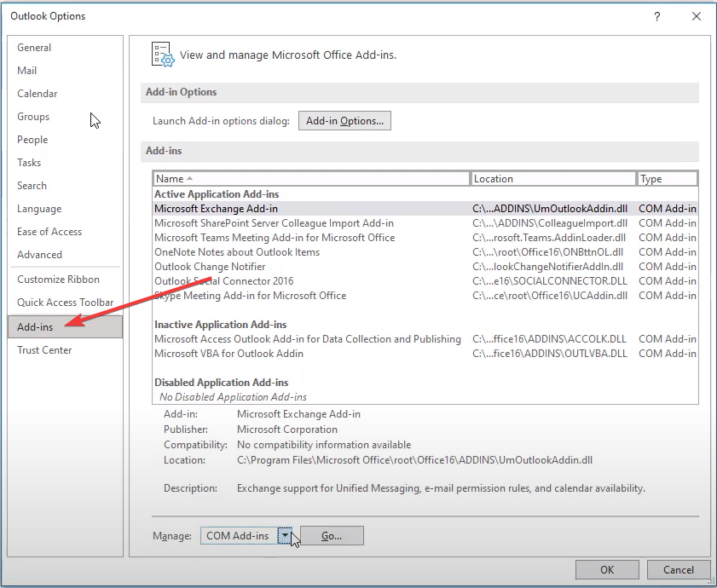
Task: Sort add-ins by Location column header
Action: pyautogui.click(x=553, y=179)
